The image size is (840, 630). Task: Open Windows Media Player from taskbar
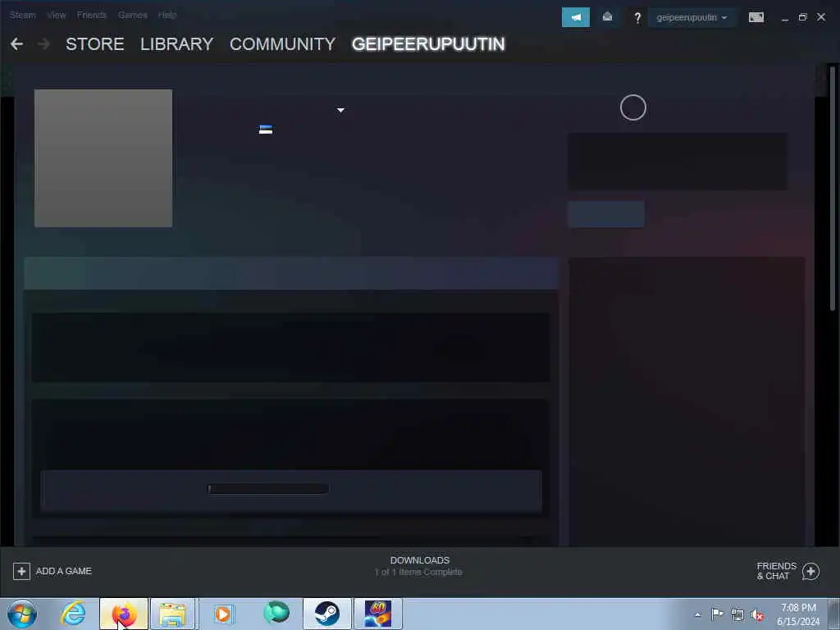(x=223, y=614)
